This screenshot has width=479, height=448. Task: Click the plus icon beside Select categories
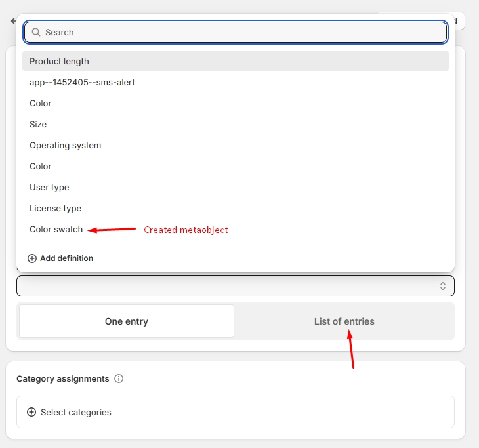[31, 412]
